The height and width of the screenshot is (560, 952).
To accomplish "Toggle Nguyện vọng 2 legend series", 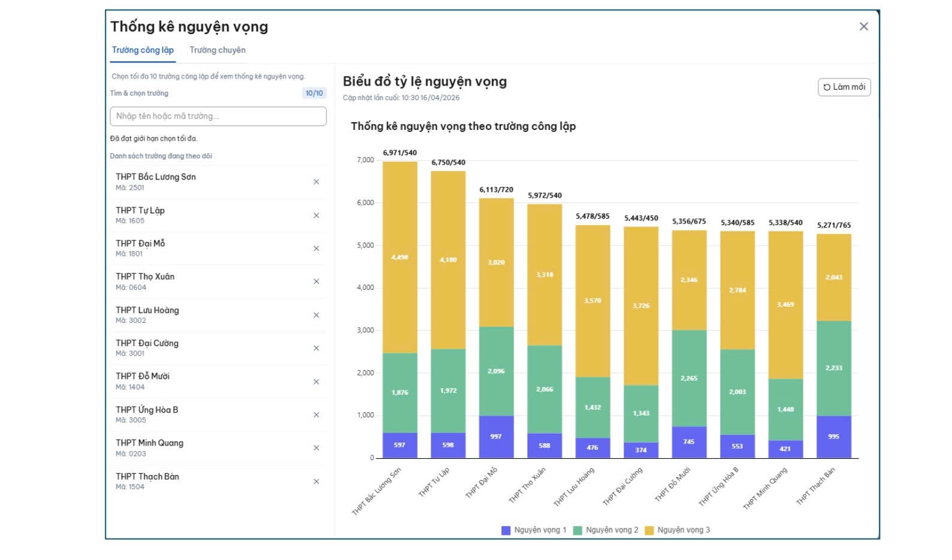I will (x=606, y=530).
